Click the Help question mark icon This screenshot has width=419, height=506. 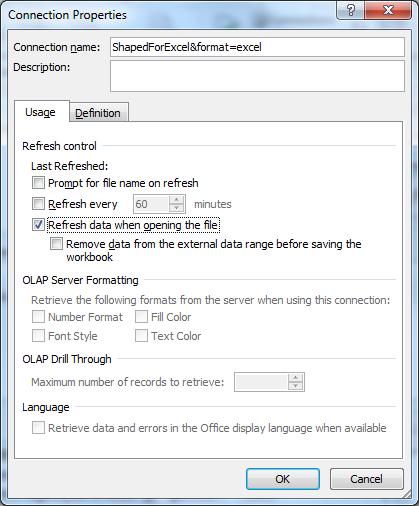coord(351,10)
